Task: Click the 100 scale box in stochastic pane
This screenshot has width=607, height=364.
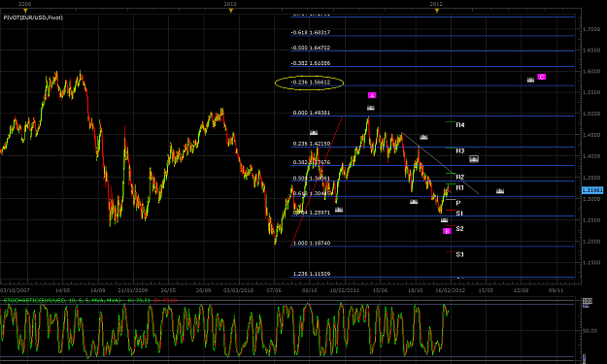Action: click(x=587, y=301)
